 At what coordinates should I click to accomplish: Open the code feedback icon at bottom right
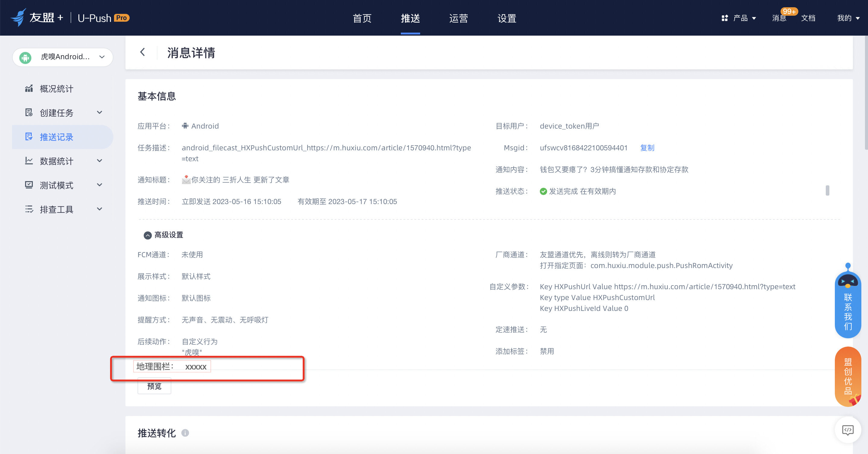[x=847, y=430]
